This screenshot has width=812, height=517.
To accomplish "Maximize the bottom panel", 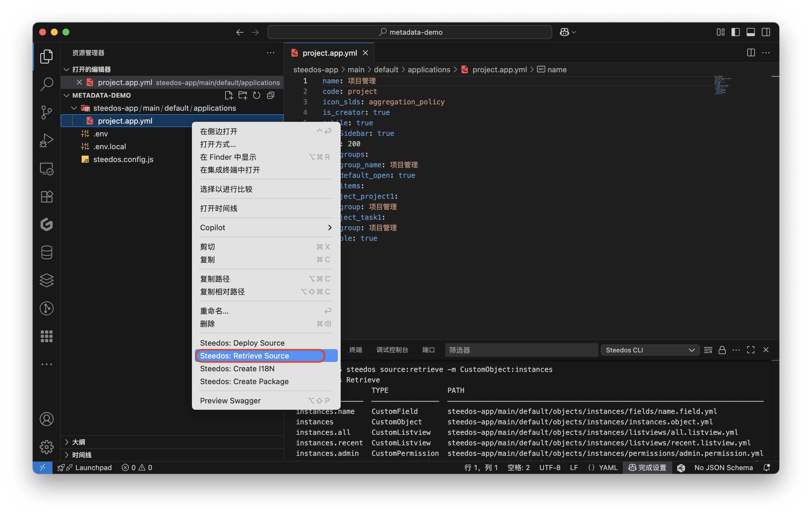I will click(x=751, y=350).
